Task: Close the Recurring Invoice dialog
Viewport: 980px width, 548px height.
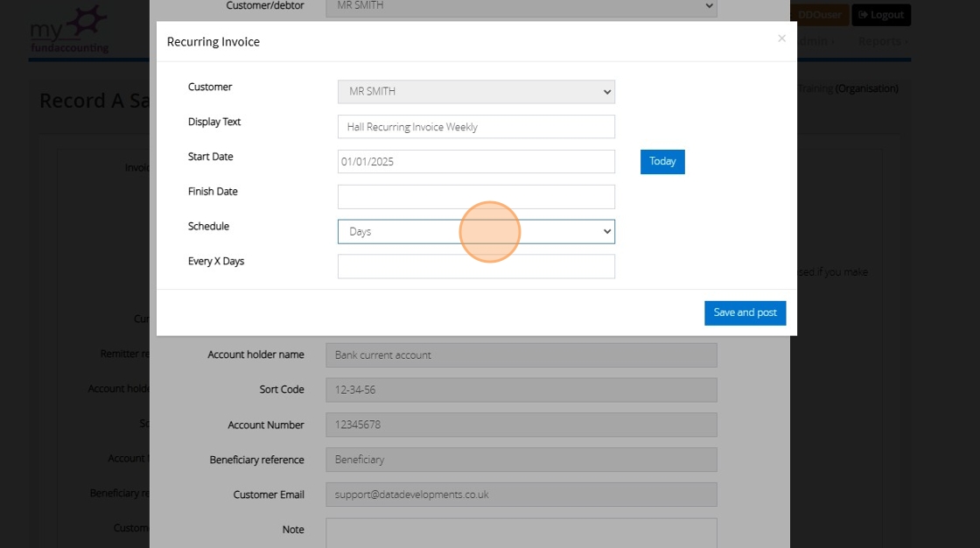Action: pos(781,39)
